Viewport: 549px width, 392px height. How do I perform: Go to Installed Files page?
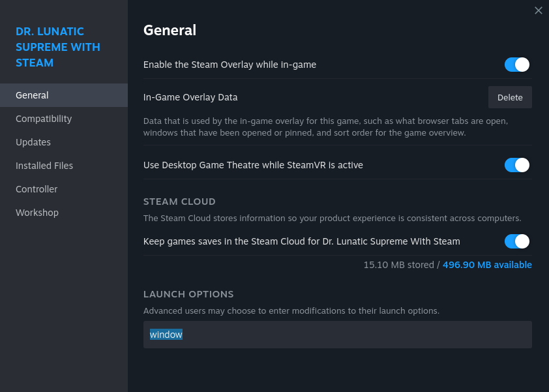point(44,166)
